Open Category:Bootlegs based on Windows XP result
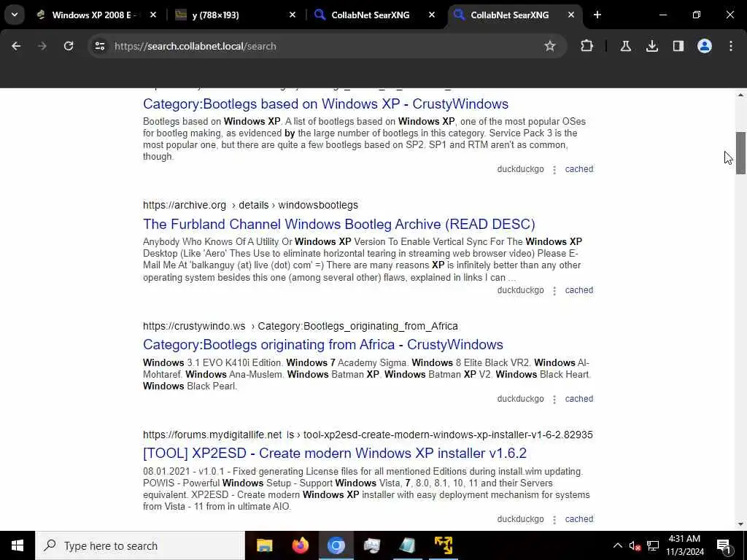Image resolution: width=747 pixels, height=560 pixels. point(325,104)
